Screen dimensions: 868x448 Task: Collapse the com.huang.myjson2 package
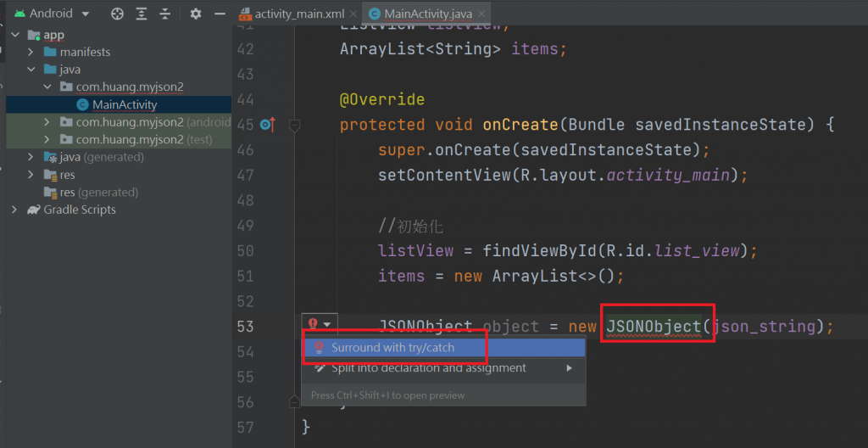click(47, 87)
